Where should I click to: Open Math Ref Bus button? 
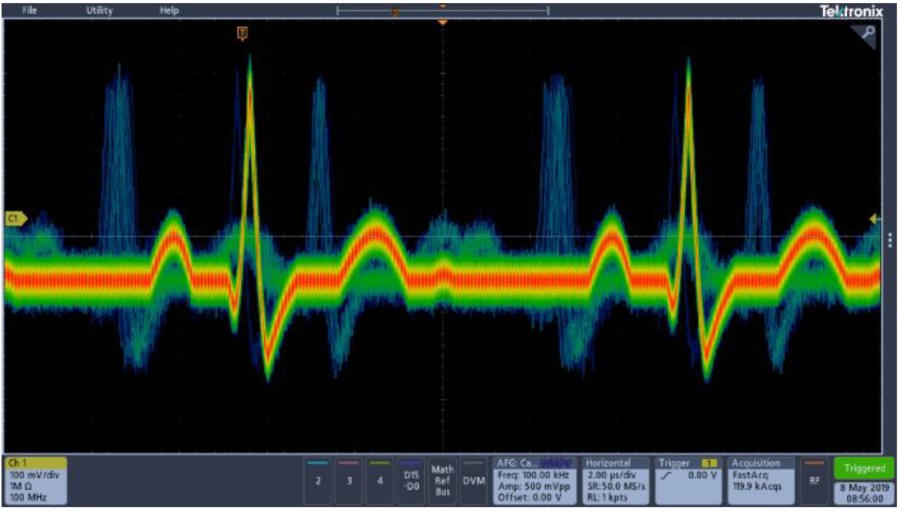tap(442, 479)
